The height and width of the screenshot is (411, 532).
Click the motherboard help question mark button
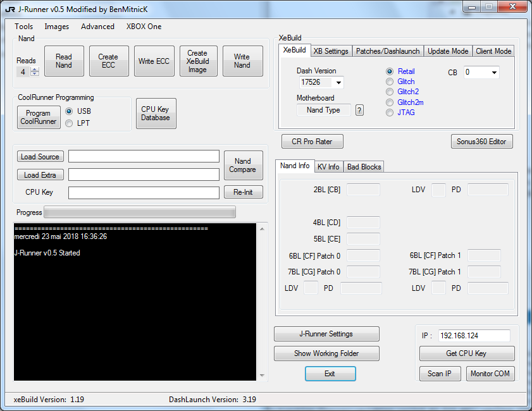(x=359, y=110)
